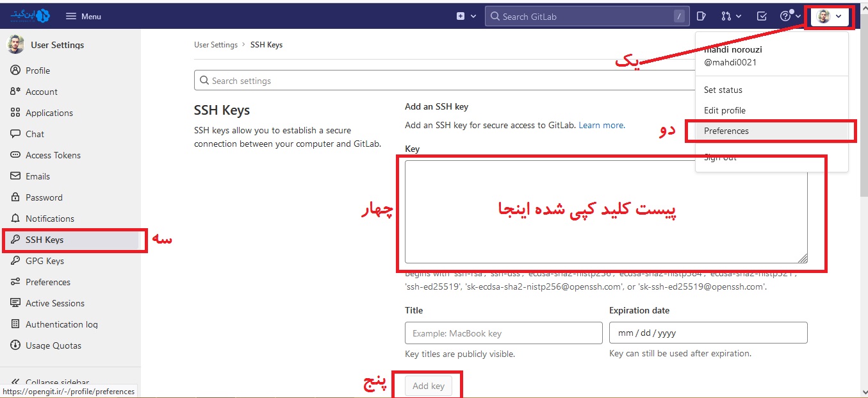Image resolution: width=868 pixels, height=398 pixels.
Task: Click the slash shortcut badge in the search box
Action: tap(679, 17)
